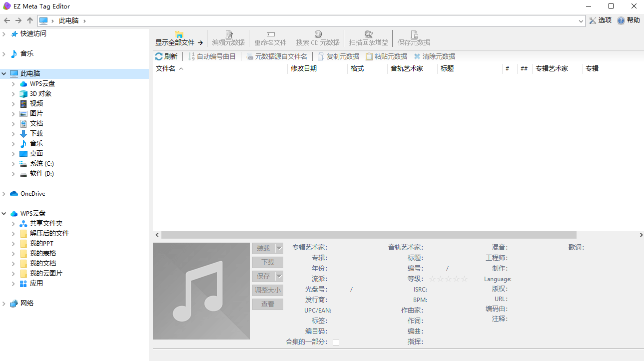The width and height of the screenshot is (644, 361).
Task: Click the 清除元数据 (Clear Metadata) icon
Action: 435,56
